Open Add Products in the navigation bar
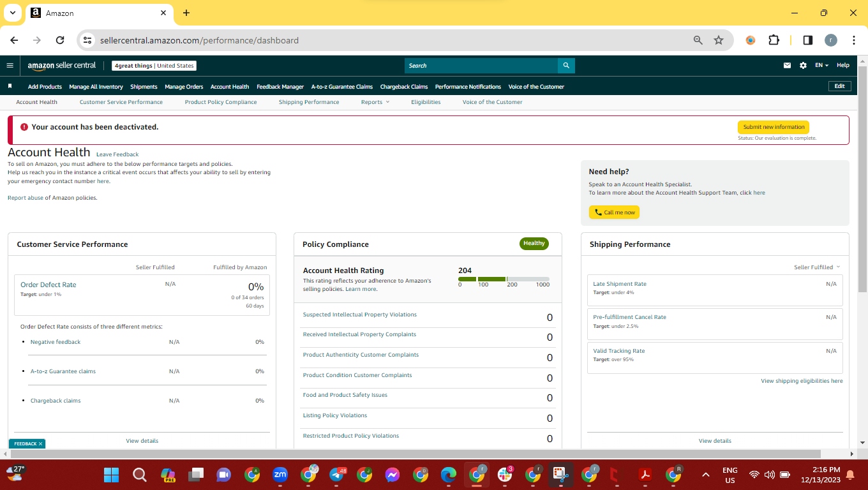 pyautogui.click(x=45, y=87)
